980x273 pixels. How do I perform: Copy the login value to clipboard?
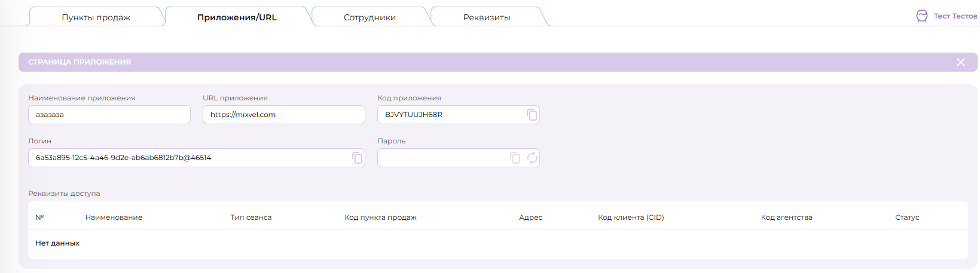coord(357,158)
